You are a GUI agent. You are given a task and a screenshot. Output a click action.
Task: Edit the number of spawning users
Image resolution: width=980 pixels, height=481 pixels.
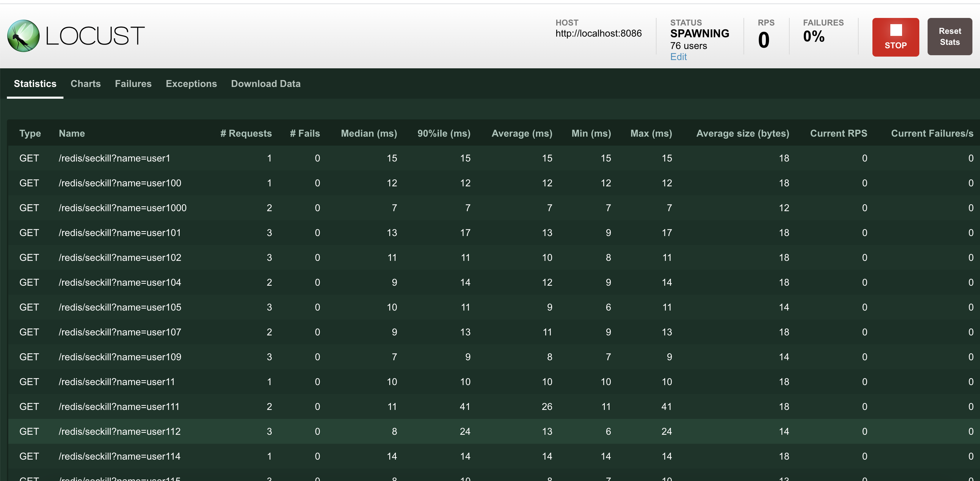pos(678,57)
